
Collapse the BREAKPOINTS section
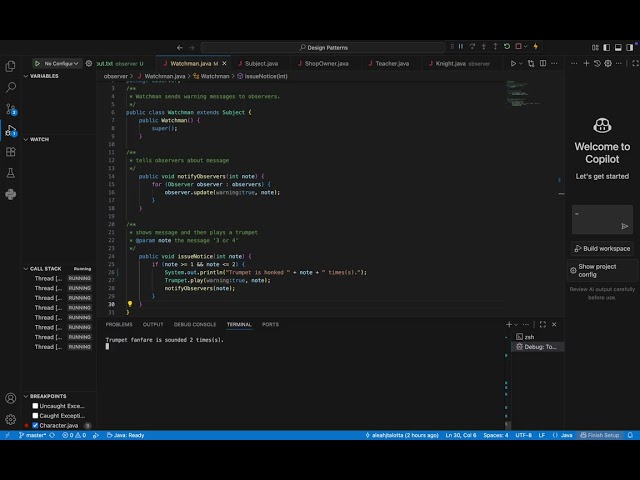26,396
